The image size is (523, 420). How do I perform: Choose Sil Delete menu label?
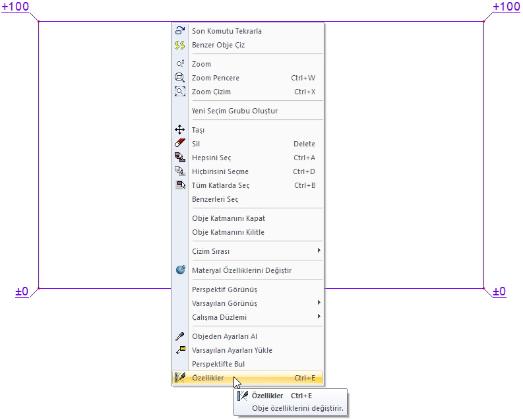pyautogui.click(x=196, y=144)
